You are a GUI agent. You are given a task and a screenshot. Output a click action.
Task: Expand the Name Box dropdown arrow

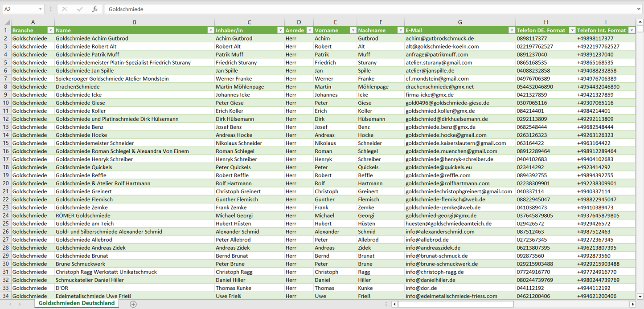(x=41, y=9)
